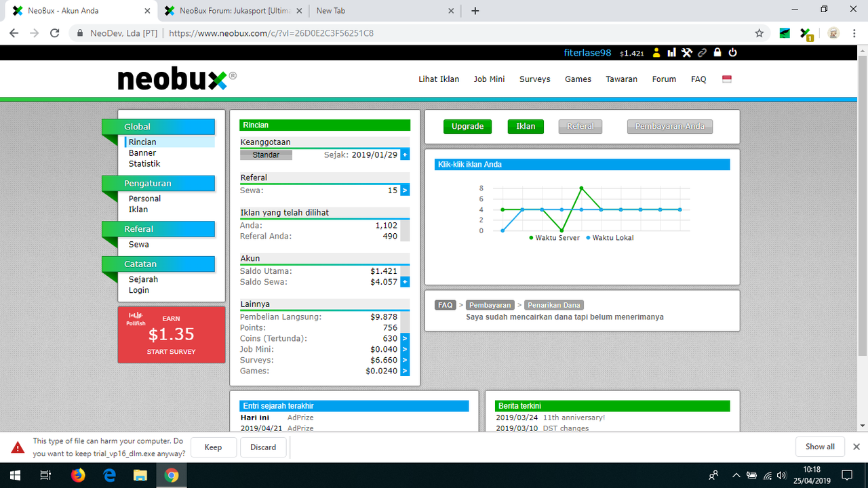Open the Windows notification center
The height and width of the screenshot is (488, 868).
tap(847, 475)
